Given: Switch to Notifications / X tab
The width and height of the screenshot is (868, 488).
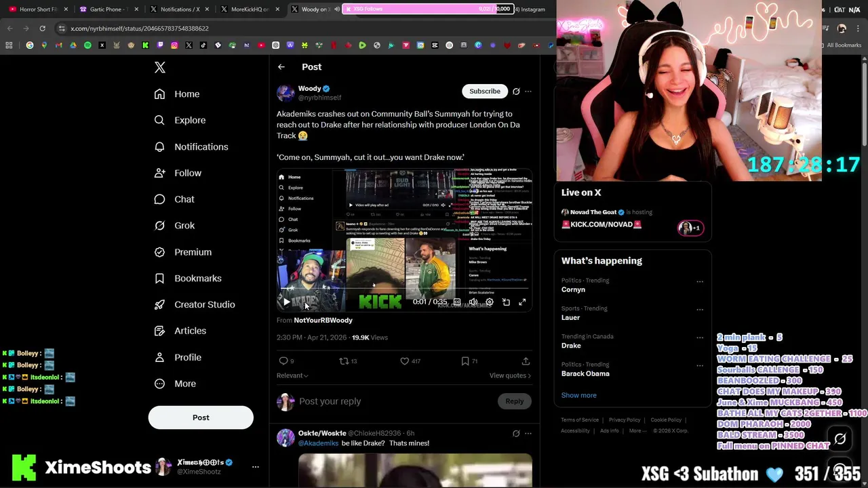Looking at the screenshot, I should tap(178, 9).
